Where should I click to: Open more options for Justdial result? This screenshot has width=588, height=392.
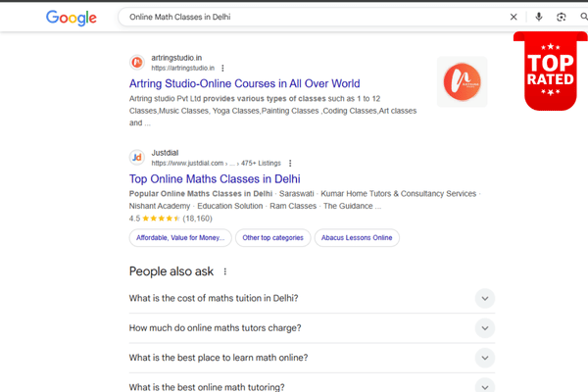coord(290,164)
